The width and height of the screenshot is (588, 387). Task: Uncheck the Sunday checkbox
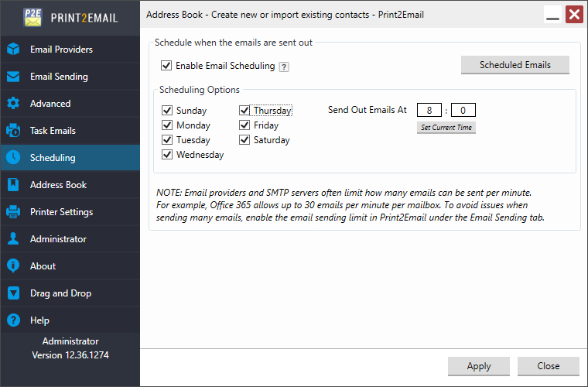tap(167, 111)
